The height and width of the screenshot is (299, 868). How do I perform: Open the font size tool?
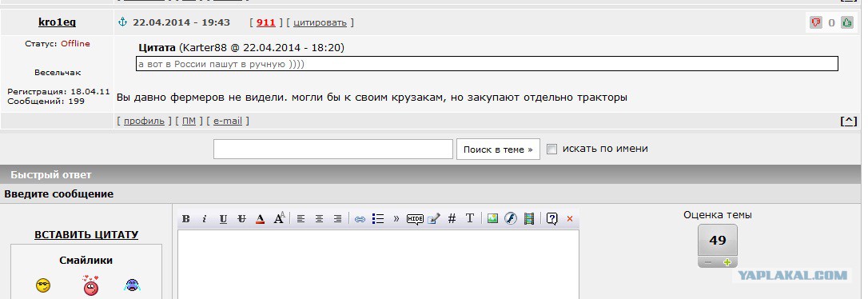[279, 218]
